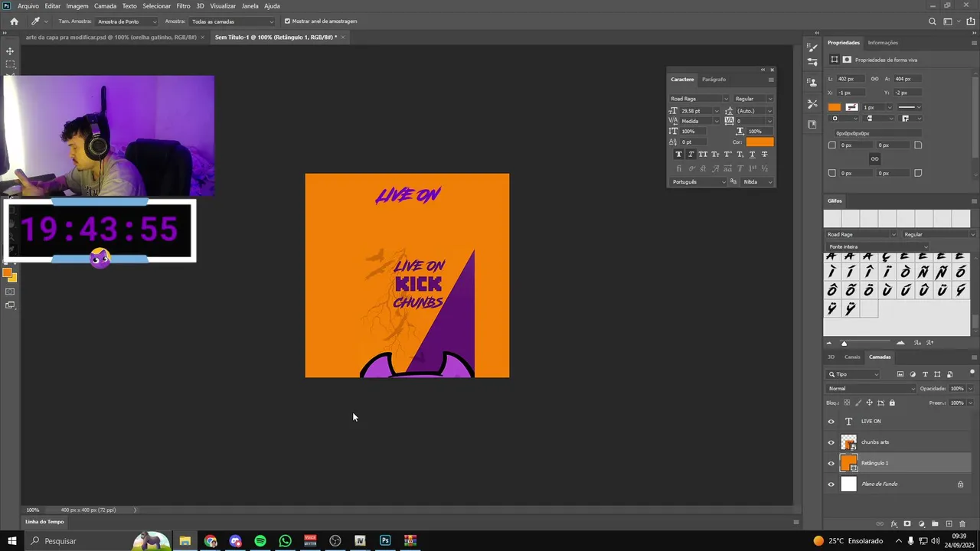Switch to the Parágrafo tab

point(714,80)
